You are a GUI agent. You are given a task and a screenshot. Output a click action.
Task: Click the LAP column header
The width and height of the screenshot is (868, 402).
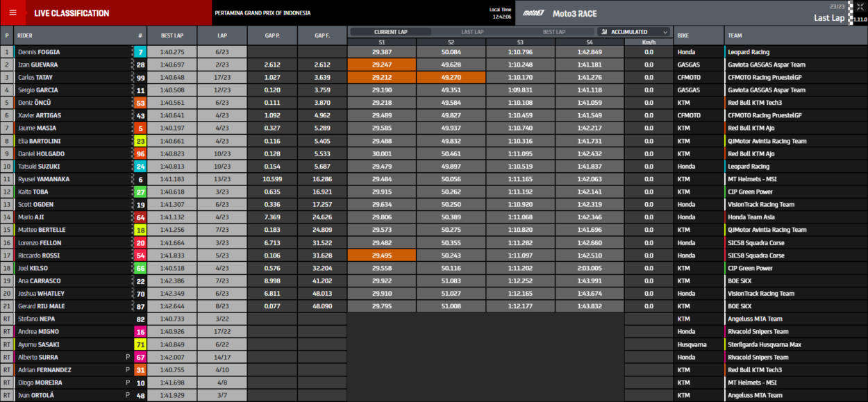click(222, 35)
